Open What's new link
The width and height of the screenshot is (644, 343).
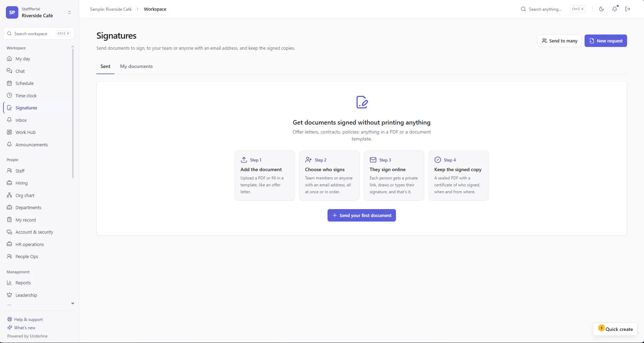pyautogui.click(x=21, y=328)
